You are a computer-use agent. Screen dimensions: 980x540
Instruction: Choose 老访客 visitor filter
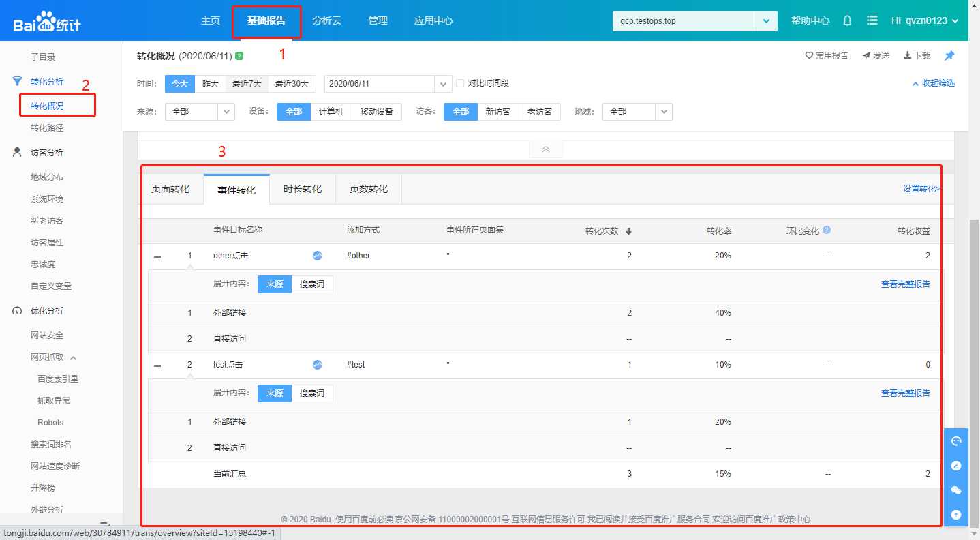coord(540,112)
